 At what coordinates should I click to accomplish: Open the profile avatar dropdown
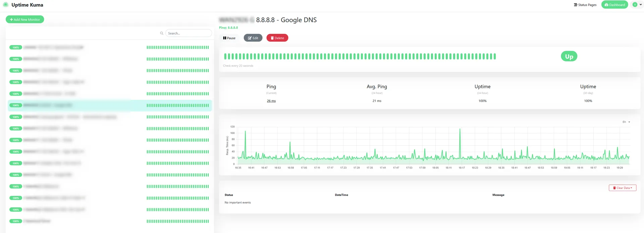click(637, 5)
